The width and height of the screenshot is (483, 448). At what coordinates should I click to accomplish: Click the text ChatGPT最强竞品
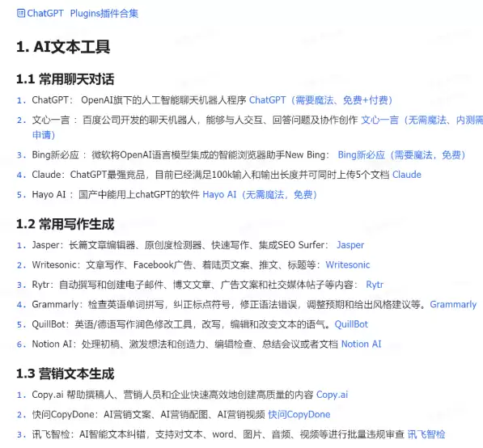point(108,175)
